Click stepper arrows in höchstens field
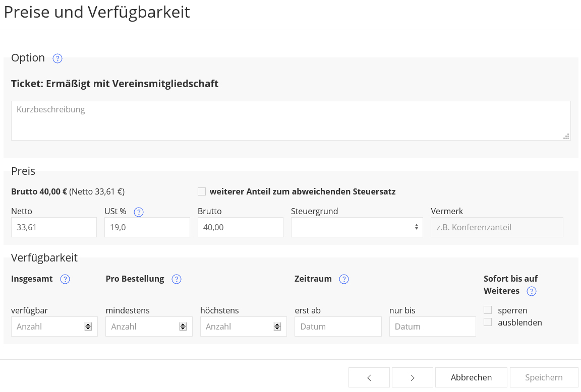This screenshot has width=581, height=392. point(277,326)
